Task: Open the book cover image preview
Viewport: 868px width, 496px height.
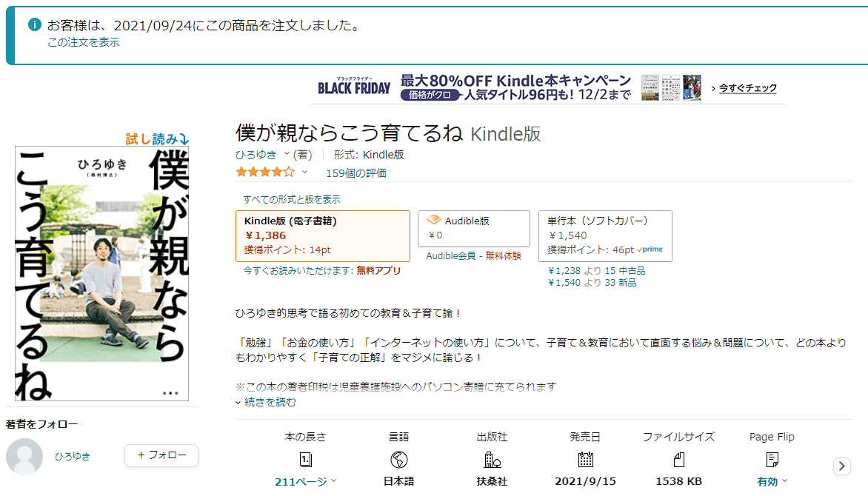Action: tap(102, 273)
